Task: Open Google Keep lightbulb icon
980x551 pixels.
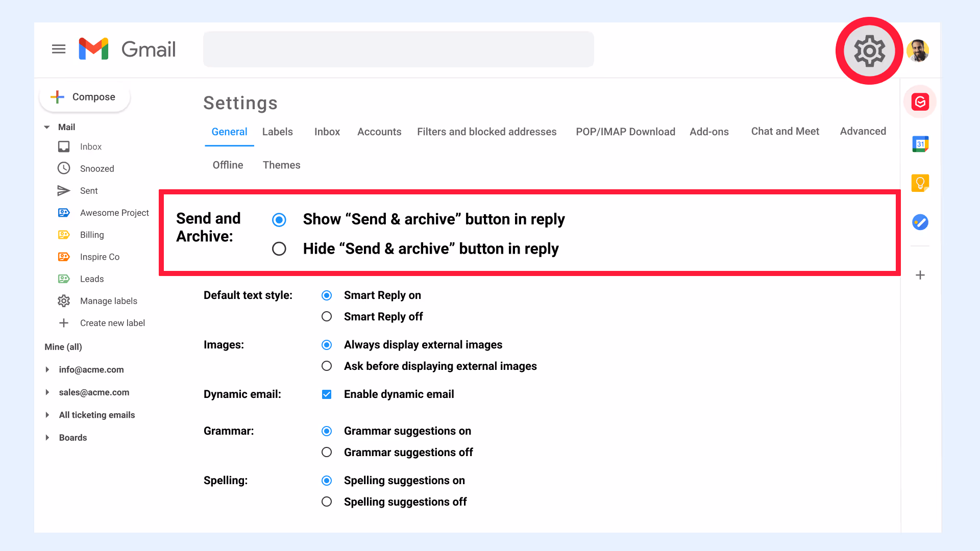Action: (x=920, y=183)
